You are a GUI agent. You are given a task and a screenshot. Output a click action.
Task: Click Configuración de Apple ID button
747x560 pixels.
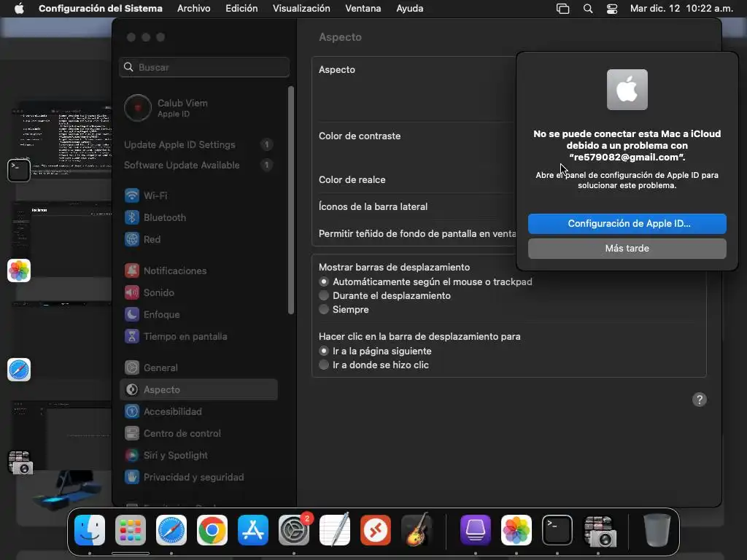coord(627,224)
